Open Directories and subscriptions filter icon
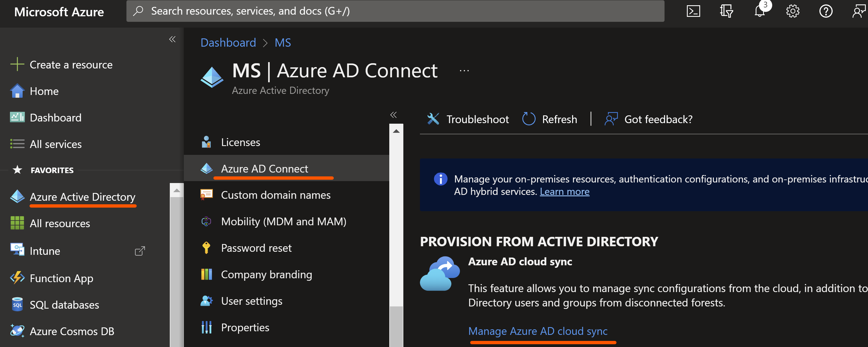Screen dimensions: 868x347 tap(726, 11)
